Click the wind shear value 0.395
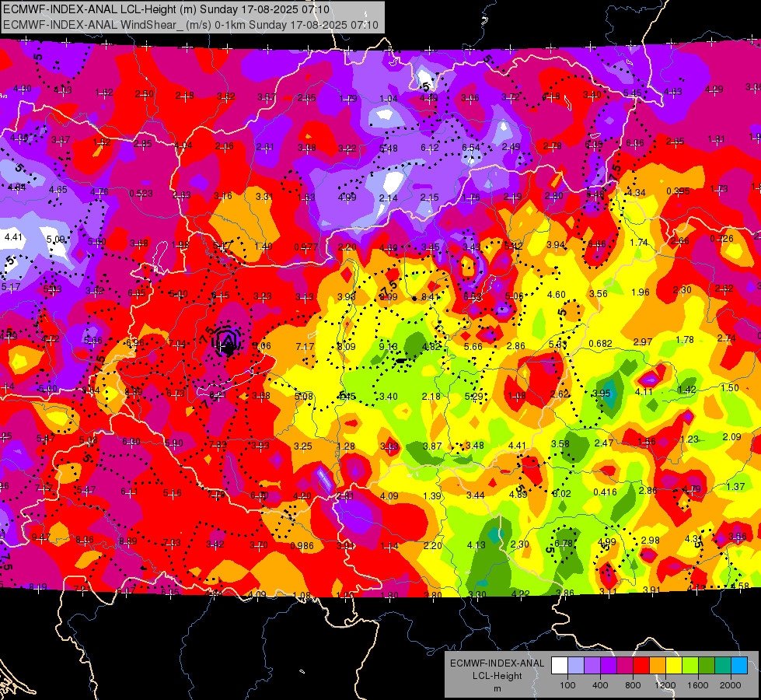The image size is (761, 700). 678,191
